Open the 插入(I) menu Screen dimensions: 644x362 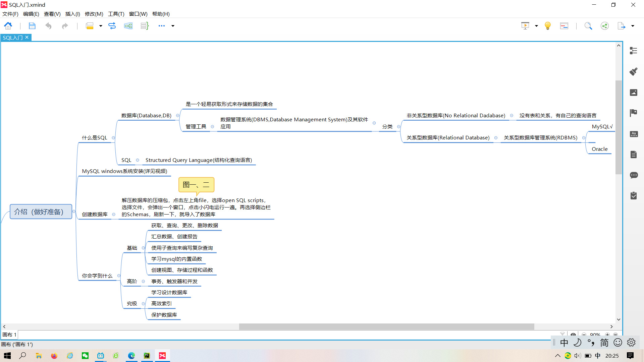pos(72,14)
